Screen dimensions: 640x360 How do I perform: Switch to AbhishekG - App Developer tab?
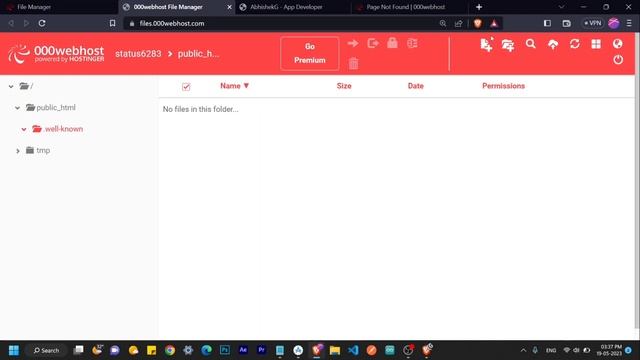coord(293,7)
